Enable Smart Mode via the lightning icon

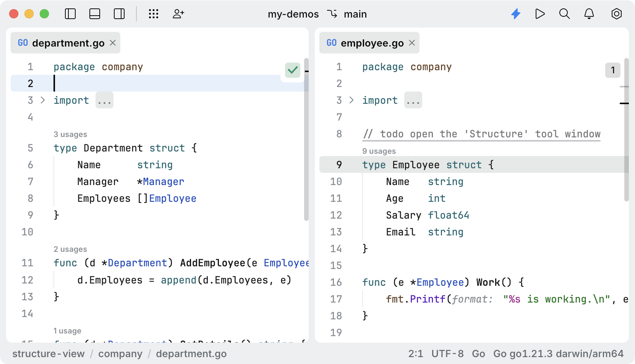516,14
